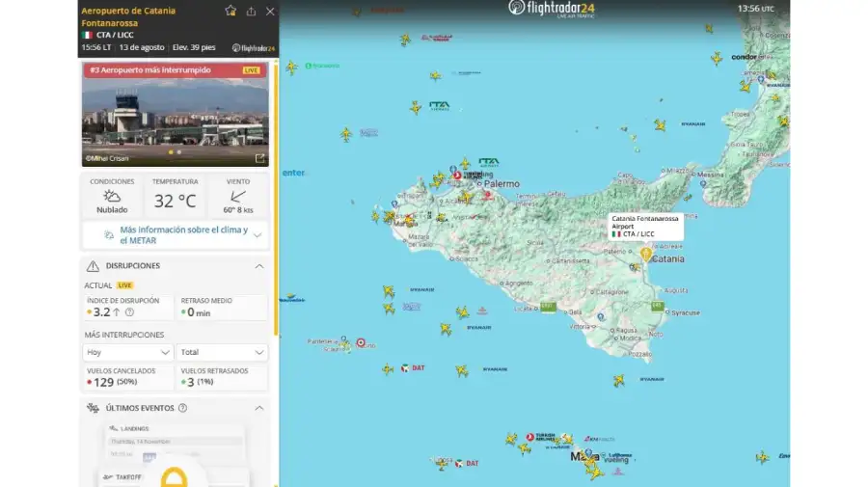Click the '#3 Aeropuerto más interrumpido' banner

175,70
